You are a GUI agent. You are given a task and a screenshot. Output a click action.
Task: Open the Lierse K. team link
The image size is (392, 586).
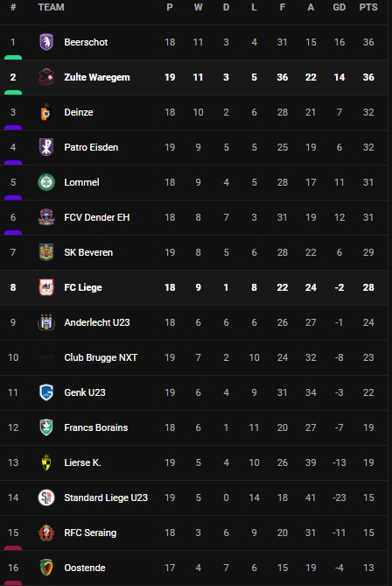(x=82, y=462)
